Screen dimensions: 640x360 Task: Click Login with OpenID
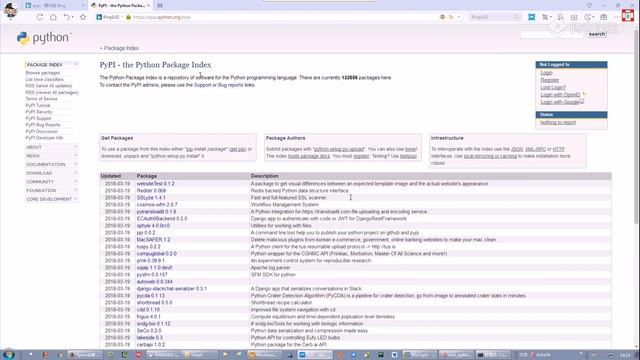(x=560, y=95)
